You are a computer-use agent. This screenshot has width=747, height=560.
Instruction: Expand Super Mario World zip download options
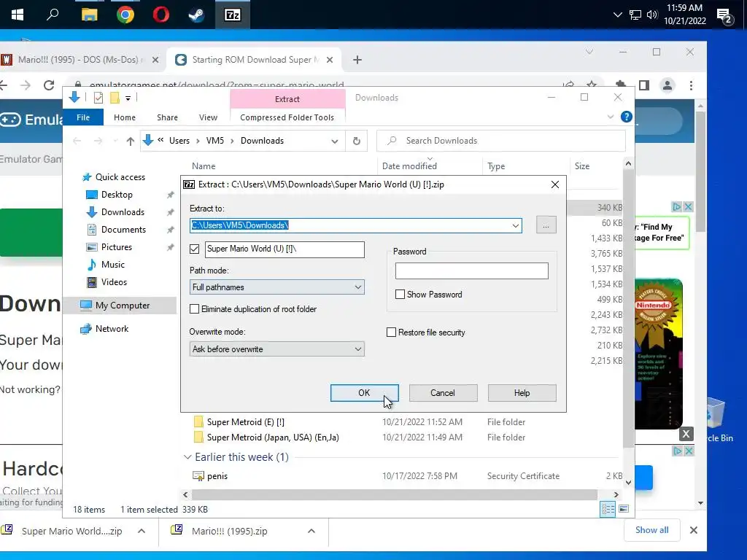click(142, 531)
